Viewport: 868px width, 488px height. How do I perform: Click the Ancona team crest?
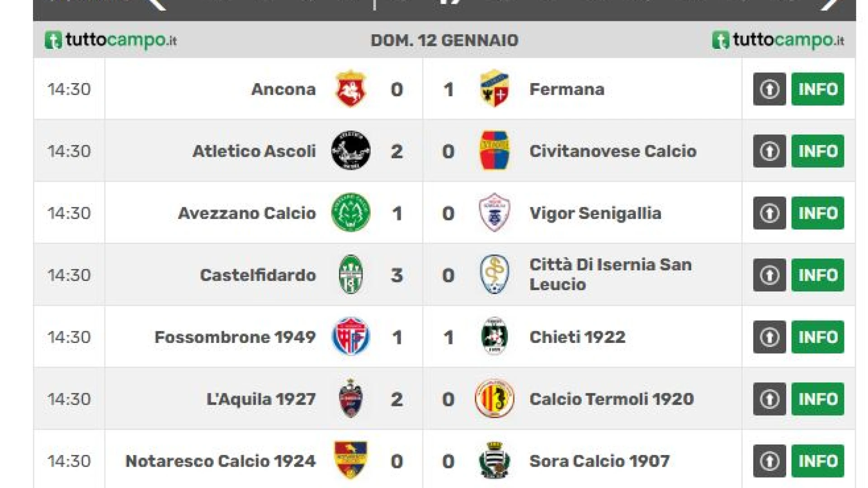click(350, 89)
